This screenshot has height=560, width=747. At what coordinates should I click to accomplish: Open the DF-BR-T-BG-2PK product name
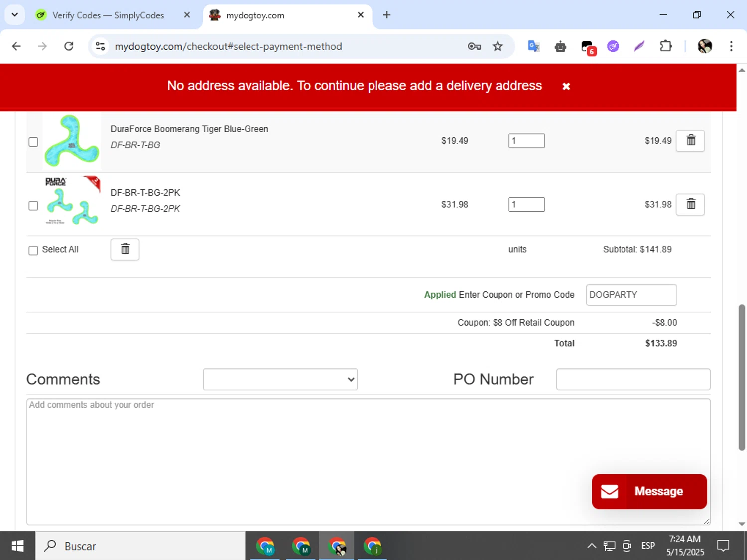145,192
